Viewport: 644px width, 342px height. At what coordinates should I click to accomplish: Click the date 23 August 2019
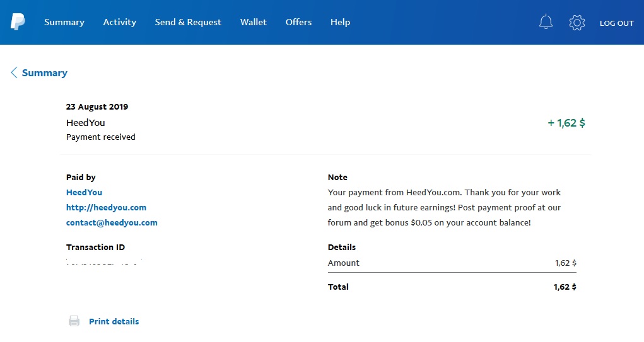97,106
